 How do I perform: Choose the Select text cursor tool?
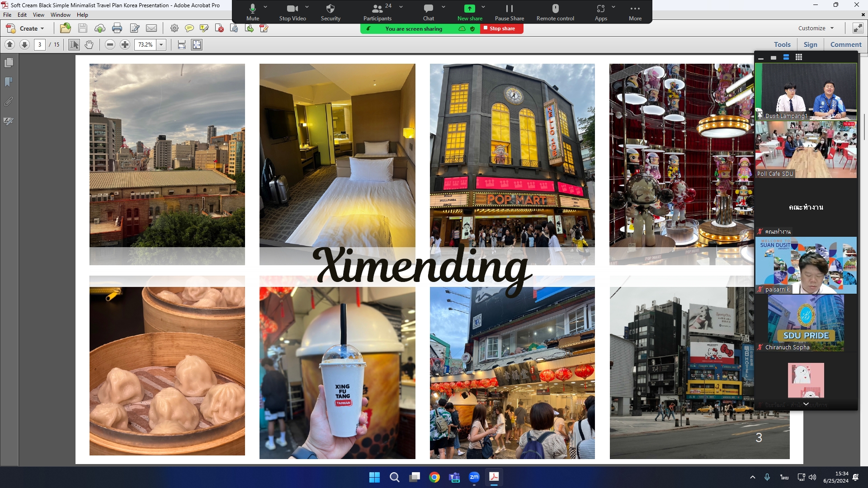[x=74, y=44]
